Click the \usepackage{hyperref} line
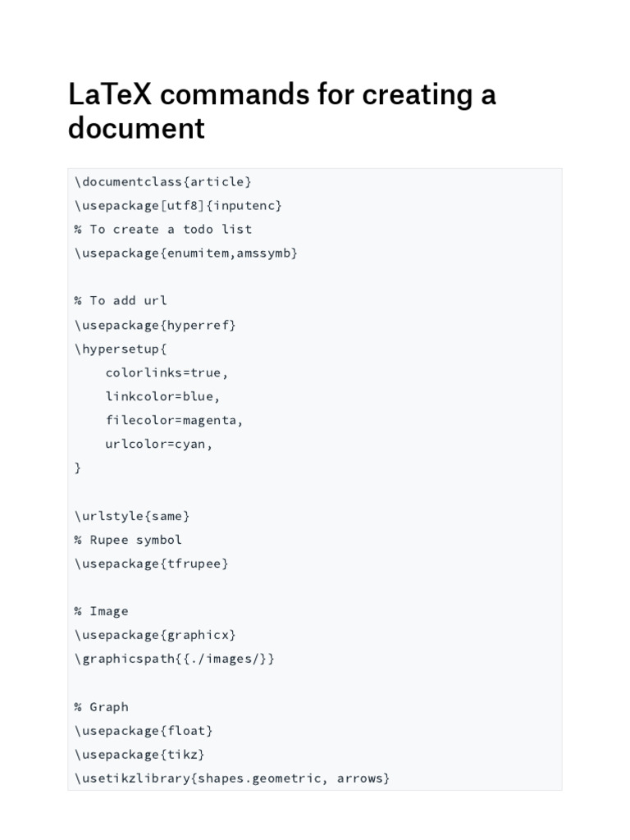 155,325
